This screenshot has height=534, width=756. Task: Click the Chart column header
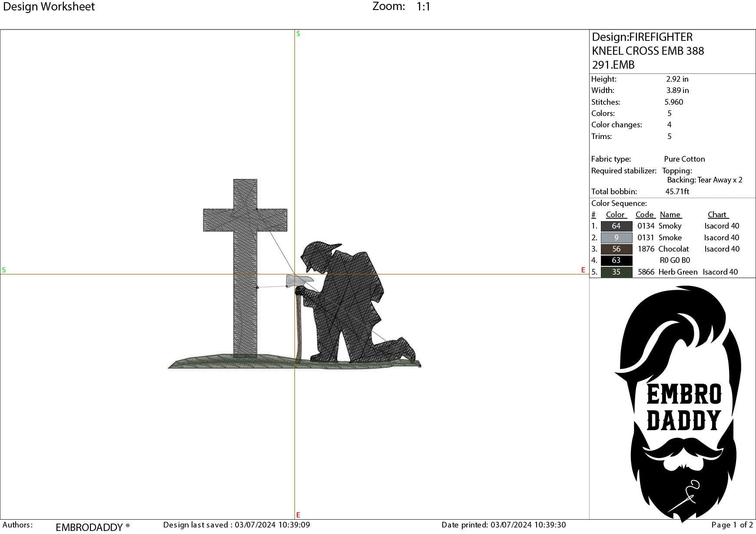point(717,215)
